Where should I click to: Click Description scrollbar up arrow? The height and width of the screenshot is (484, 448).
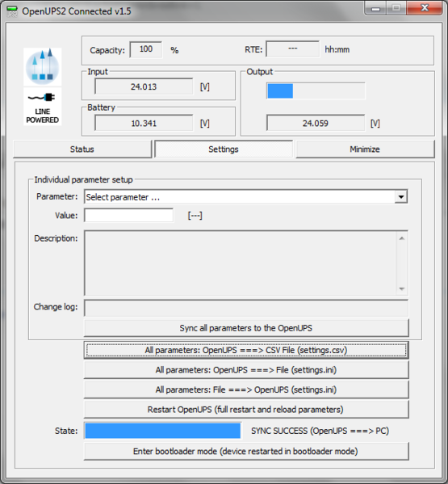tap(402, 238)
